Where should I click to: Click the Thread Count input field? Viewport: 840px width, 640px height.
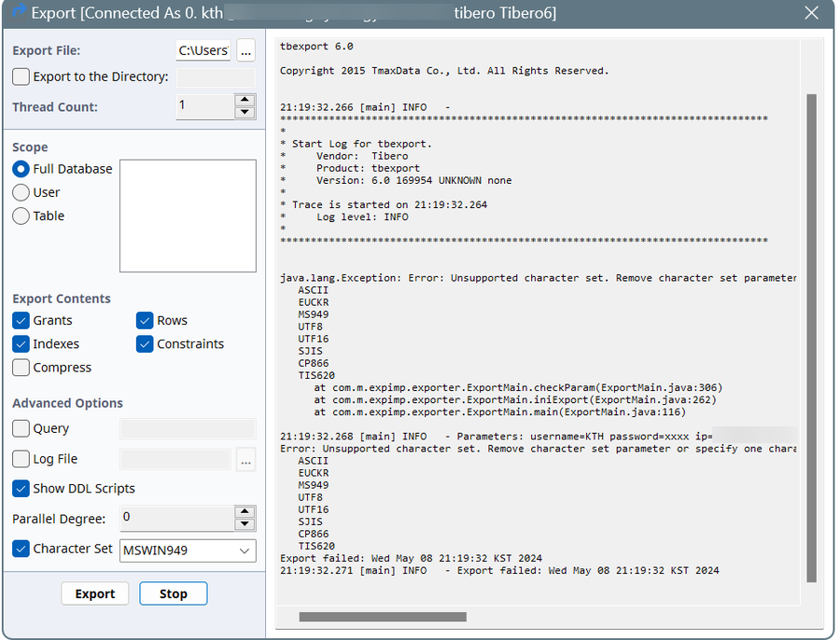tap(205, 106)
